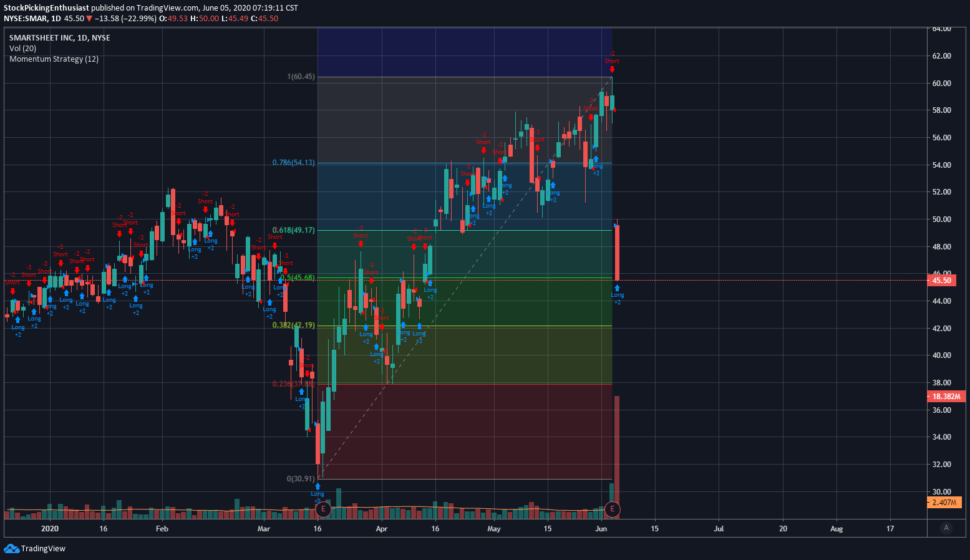
Task: Click the 62.00 price axis label
Action: point(941,56)
